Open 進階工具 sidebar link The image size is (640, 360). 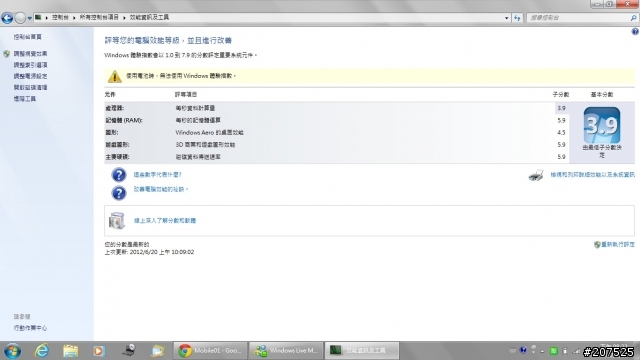[x=24, y=99]
